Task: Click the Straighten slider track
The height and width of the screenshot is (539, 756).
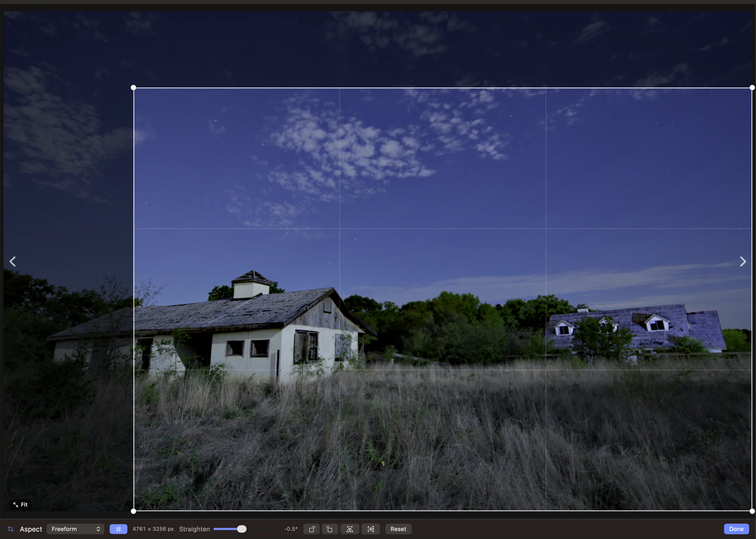Action: (x=230, y=529)
